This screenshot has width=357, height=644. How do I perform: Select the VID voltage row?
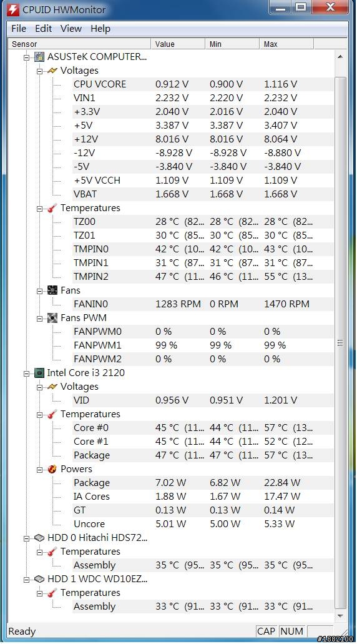203,400
